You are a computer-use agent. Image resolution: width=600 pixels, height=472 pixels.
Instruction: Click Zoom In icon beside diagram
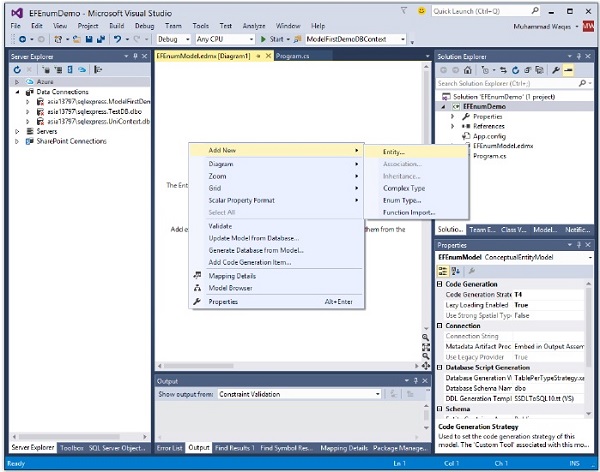426,337
